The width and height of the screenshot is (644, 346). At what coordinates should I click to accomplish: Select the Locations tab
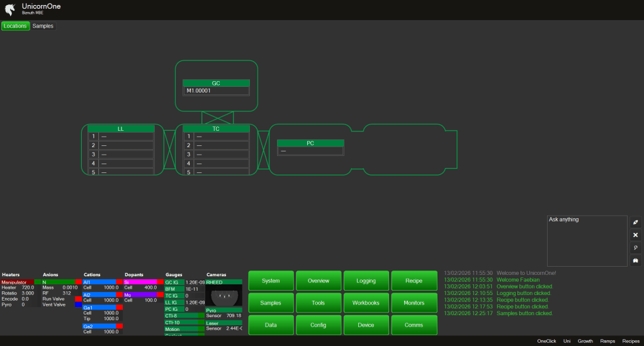[15, 26]
